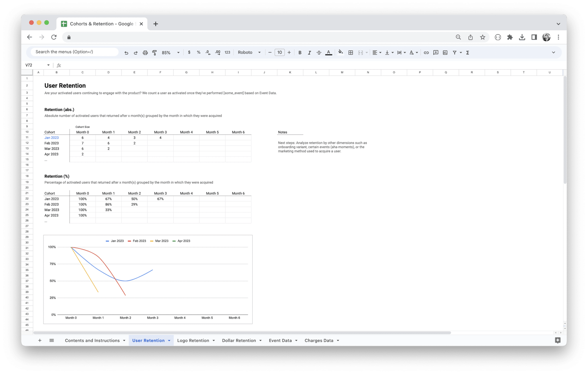Click the Insert link icon
The image size is (588, 374).
point(426,53)
